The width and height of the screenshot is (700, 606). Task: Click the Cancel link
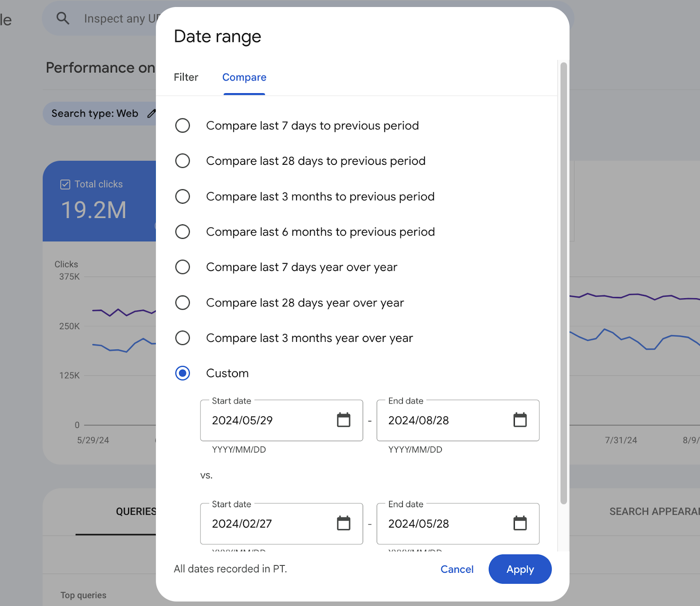tap(457, 569)
